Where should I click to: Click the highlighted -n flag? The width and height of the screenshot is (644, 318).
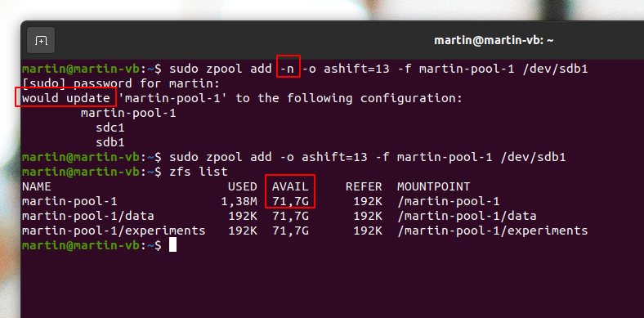(288, 69)
